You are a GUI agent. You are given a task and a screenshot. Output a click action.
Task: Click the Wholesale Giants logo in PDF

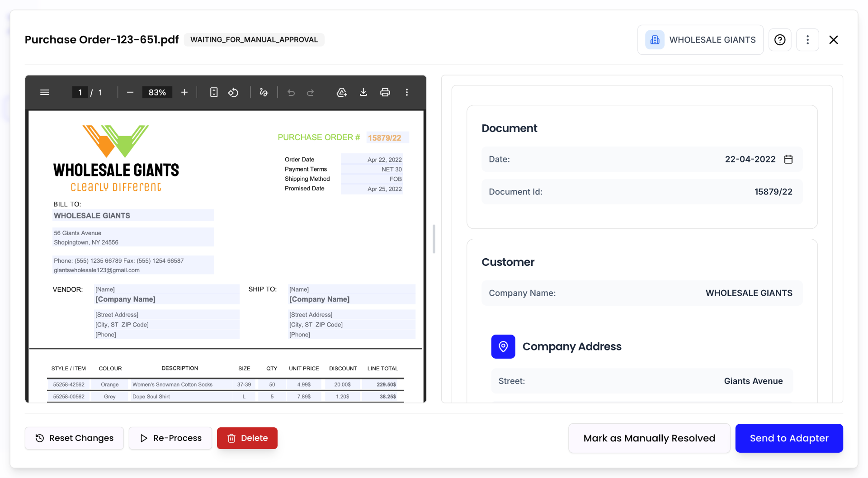116,158
